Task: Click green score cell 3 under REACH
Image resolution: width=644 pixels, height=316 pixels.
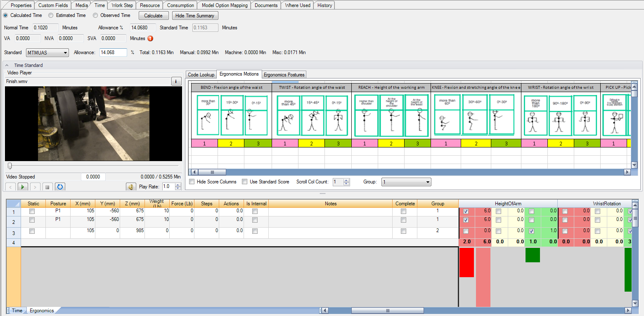Action: coord(417,143)
